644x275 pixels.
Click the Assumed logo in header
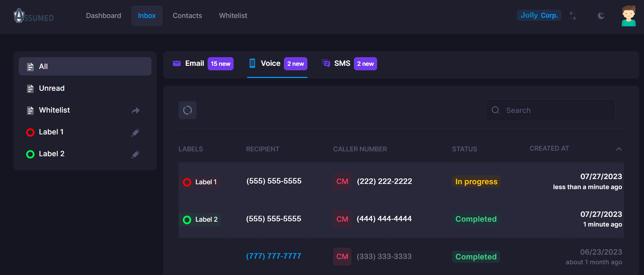coord(34,16)
